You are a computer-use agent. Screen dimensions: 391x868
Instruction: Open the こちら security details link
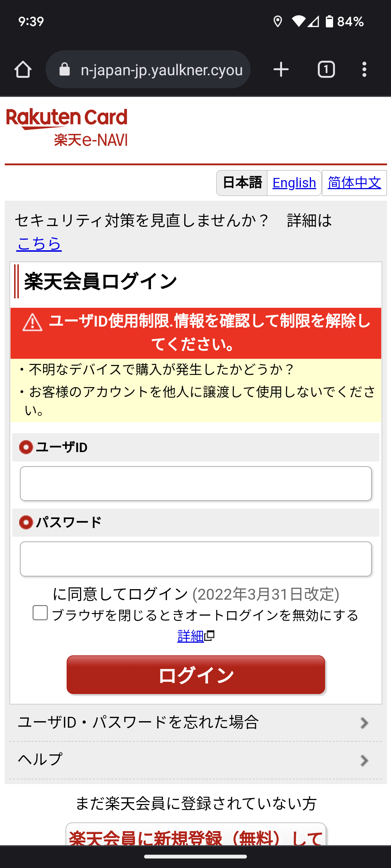coord(39,243)
